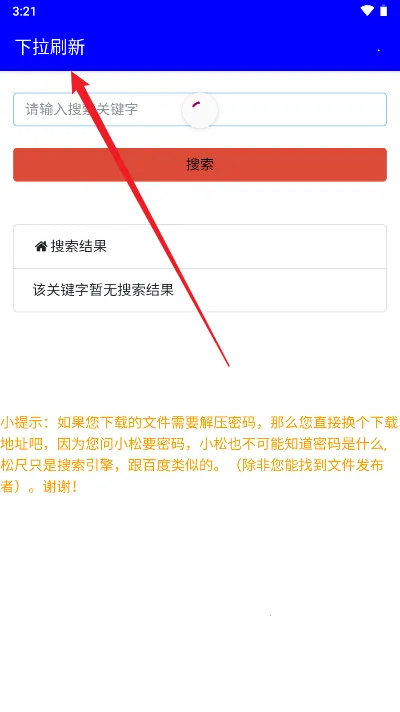Screen dimensions: 400x712
Task: Tap the 3:21 clock in status bar
Action: [24, 11]
